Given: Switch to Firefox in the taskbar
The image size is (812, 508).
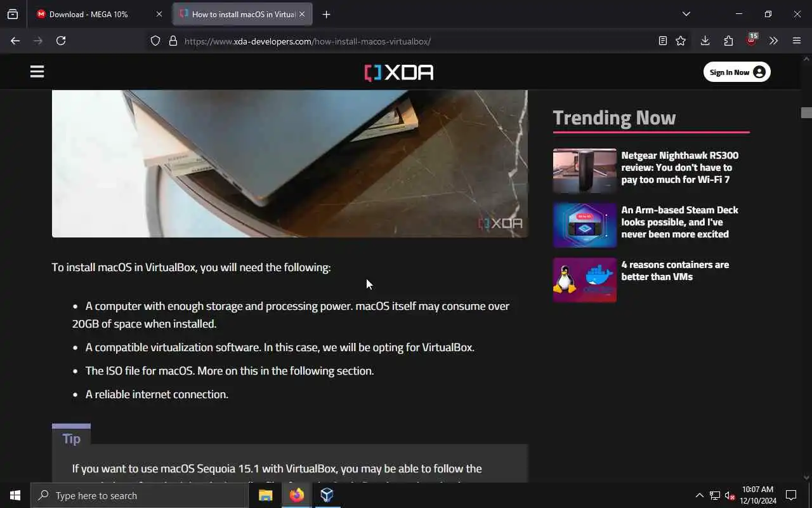Looking at the screenshot, I should point(296,495).
